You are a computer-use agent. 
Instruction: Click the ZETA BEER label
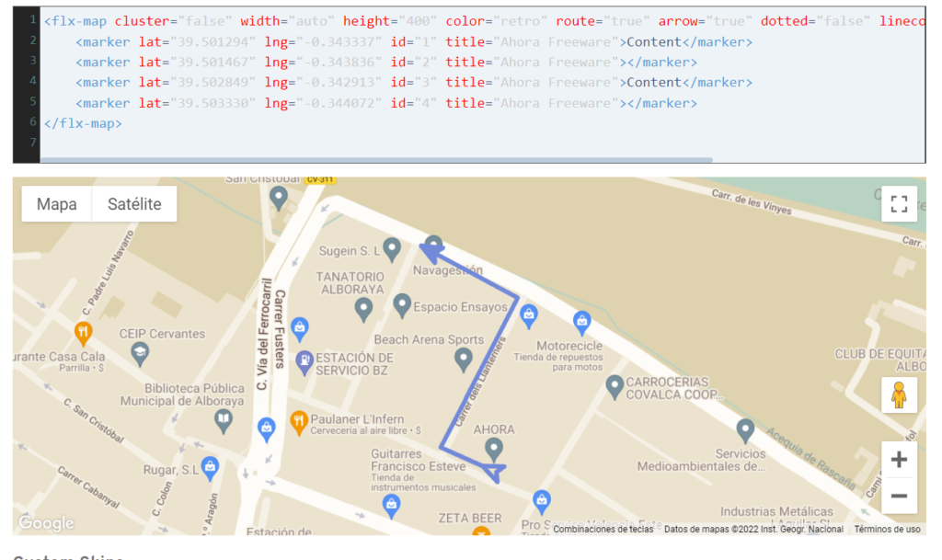click(470, 518)
